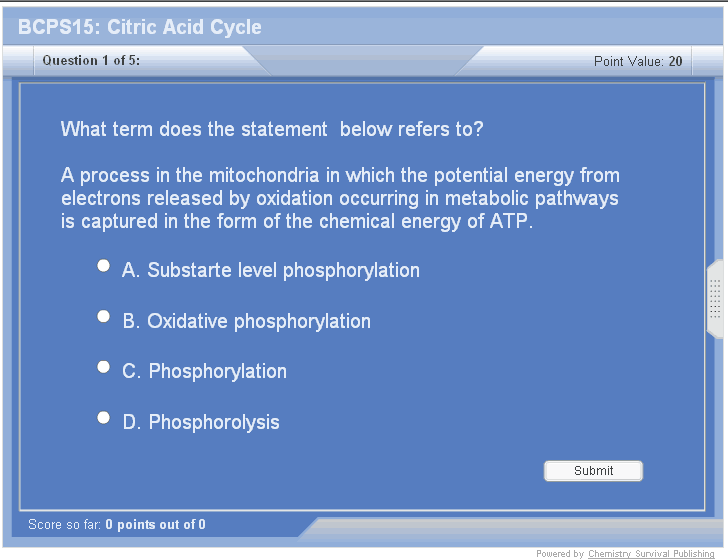Expand the dotted side panel handle

[715, 299]
